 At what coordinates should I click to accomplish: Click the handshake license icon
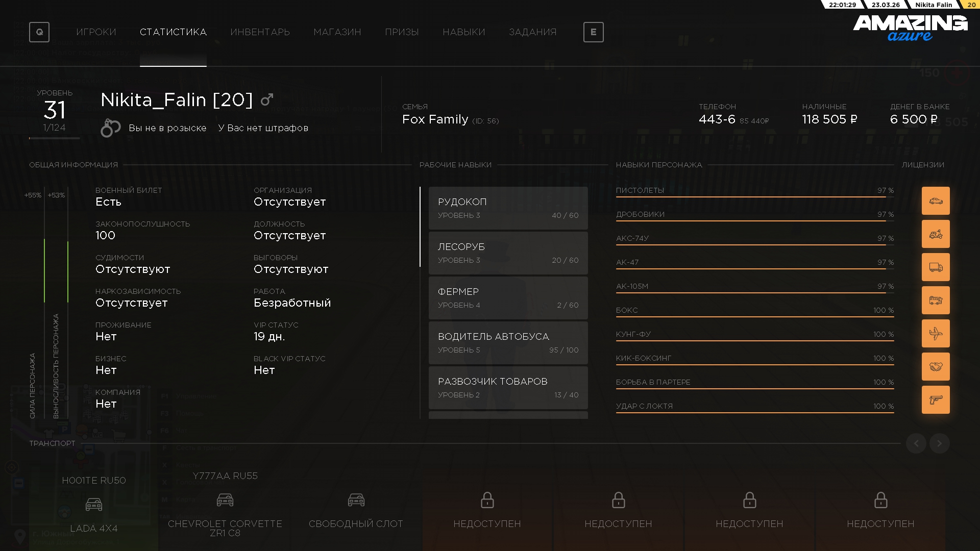pos(936,366)
